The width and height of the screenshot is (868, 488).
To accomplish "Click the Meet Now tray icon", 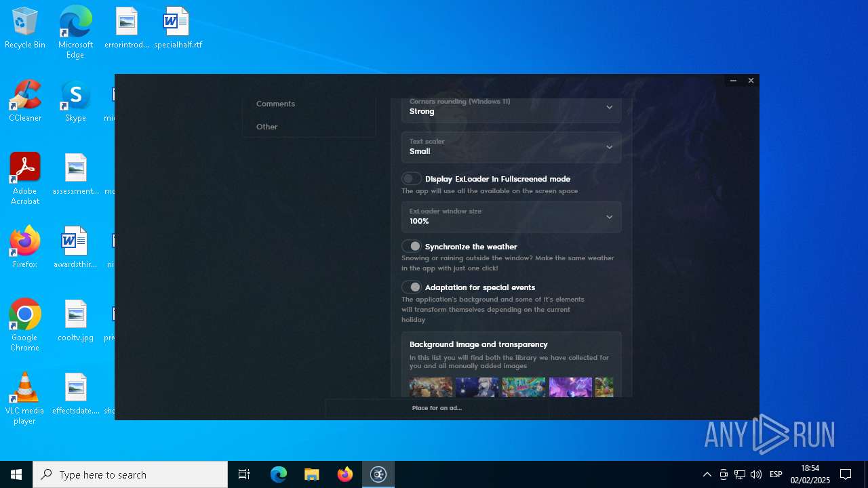I will tap(724, 474).
